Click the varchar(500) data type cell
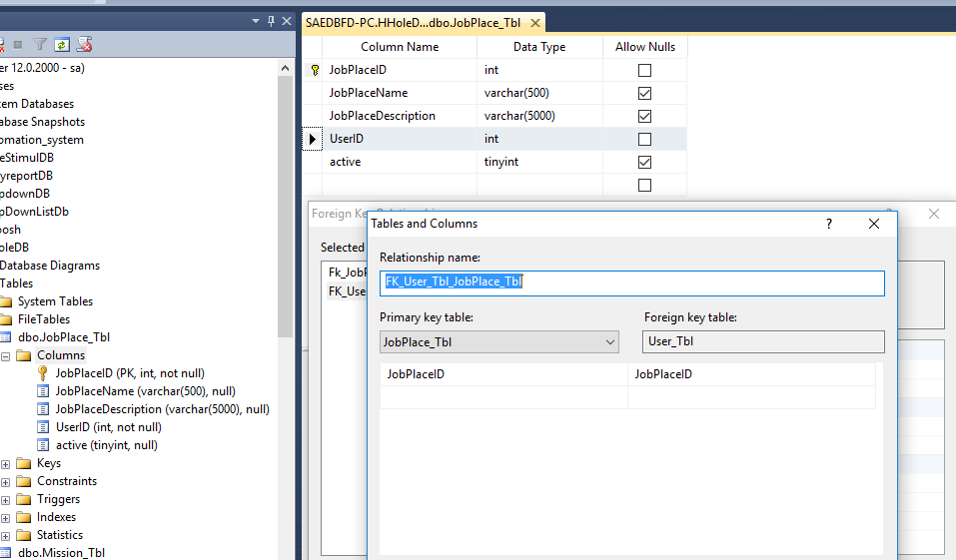Image resolution: width=956 pixels, height=560 pixels. (539, 93)
